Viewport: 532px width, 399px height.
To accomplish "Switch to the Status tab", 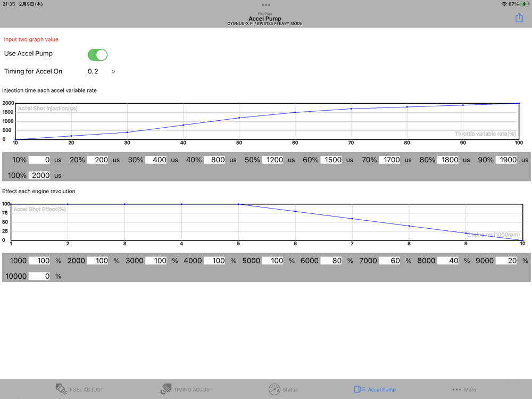I will [283, 389].
